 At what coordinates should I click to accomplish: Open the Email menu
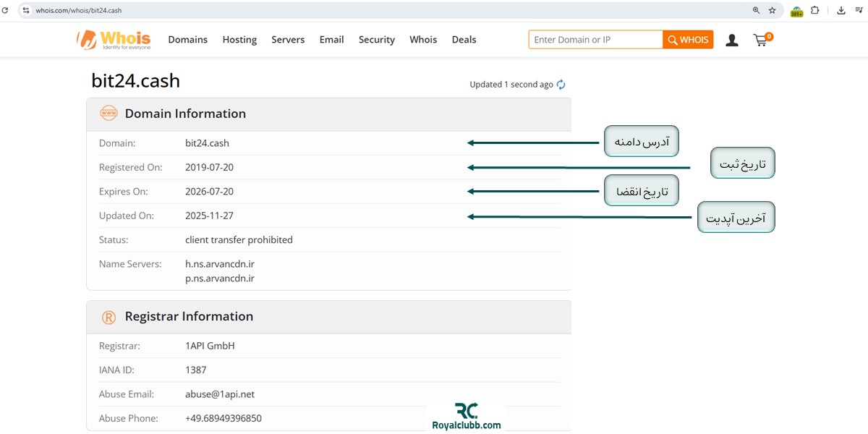331,40
